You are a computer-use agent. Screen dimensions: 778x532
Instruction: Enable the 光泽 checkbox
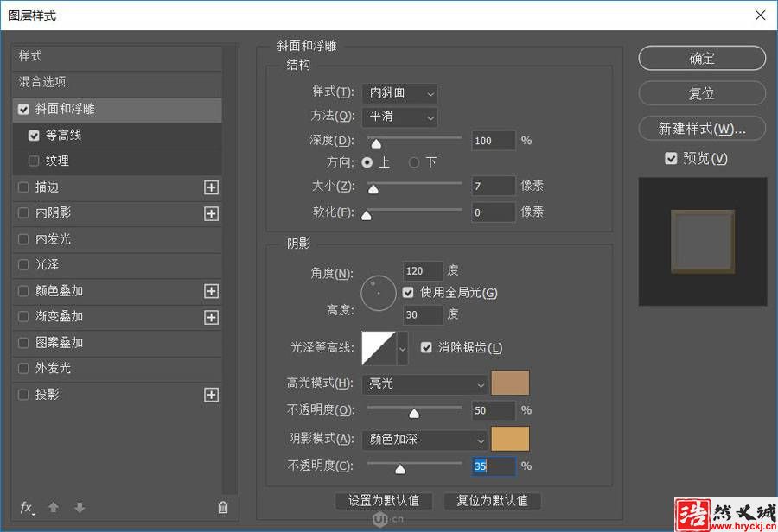[23, 265]
